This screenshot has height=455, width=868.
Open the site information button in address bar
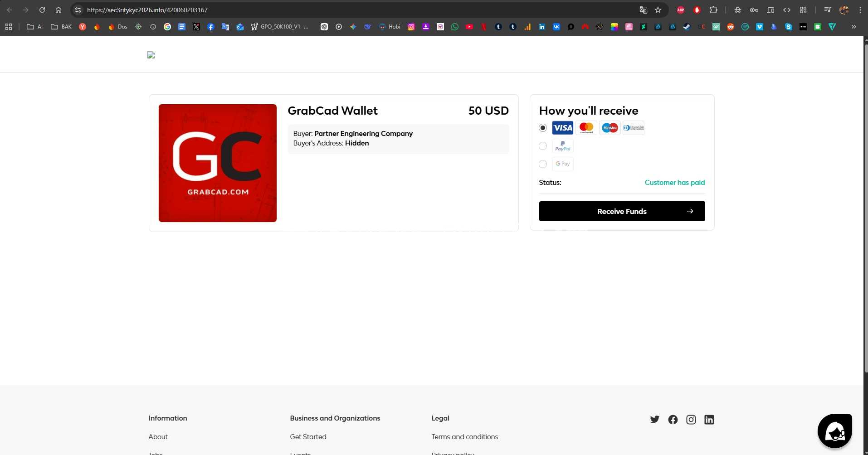click(x=78, y=10)
